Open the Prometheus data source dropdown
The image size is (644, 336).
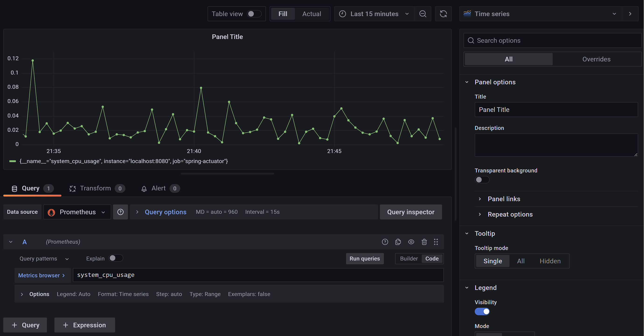[x=77, y=212]
